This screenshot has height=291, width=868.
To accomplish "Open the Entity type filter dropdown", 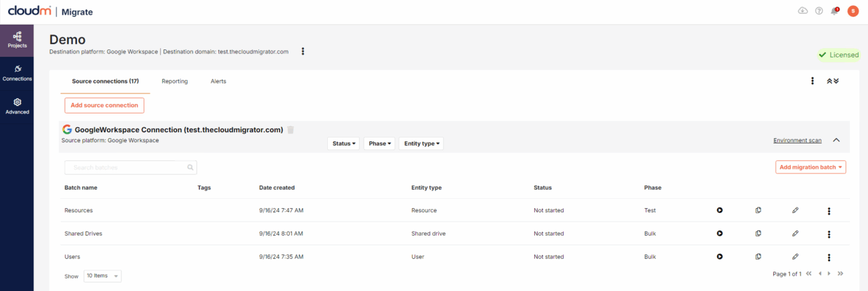I will (x=421, y=143).
